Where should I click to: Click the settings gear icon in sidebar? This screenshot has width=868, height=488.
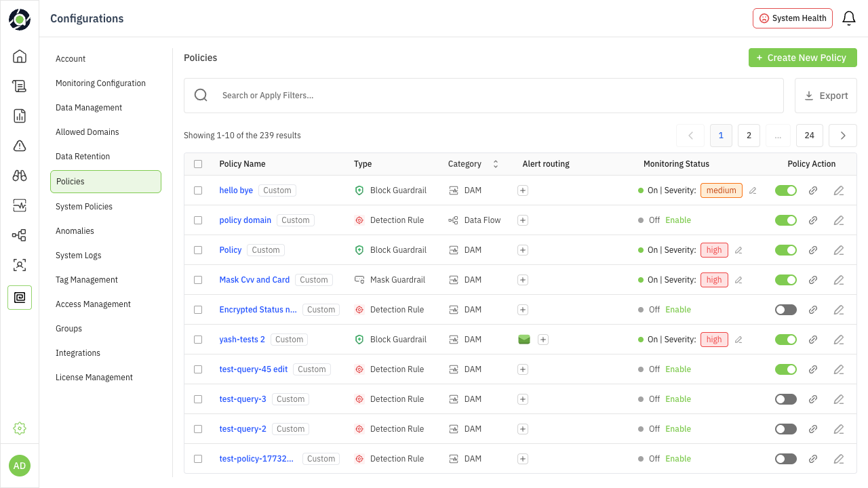(20, 428)
